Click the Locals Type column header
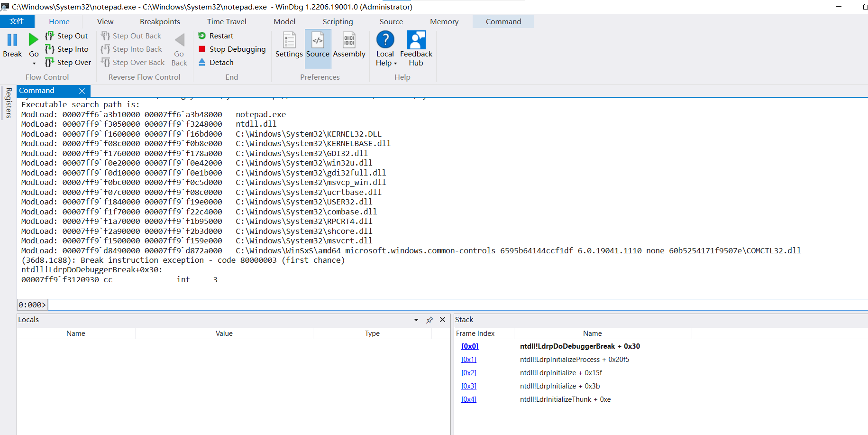Viewport: 868px width, 435px height. pyautogui.click(x=372, y=333)
